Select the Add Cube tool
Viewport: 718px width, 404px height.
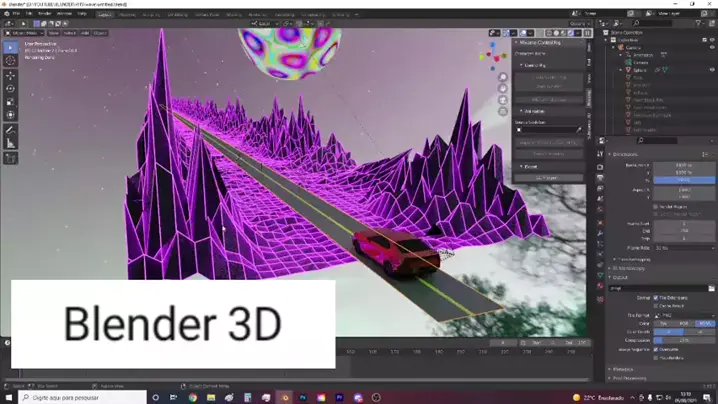click(x=11, y=158)
